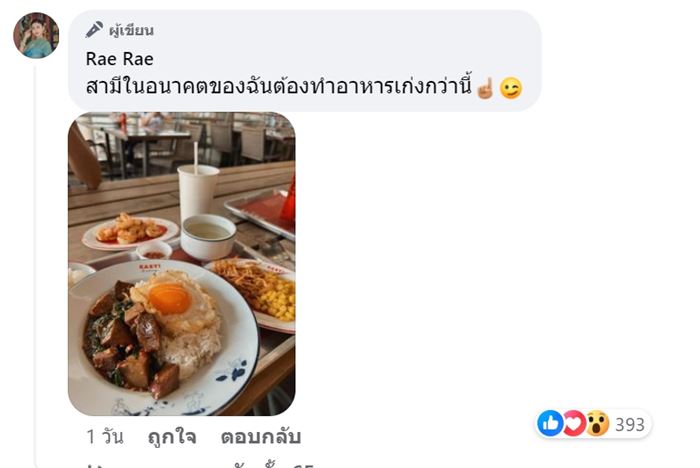Open the attached food photo
The height and width of the screenshot is (468, 700).
(x=182, y=263)
